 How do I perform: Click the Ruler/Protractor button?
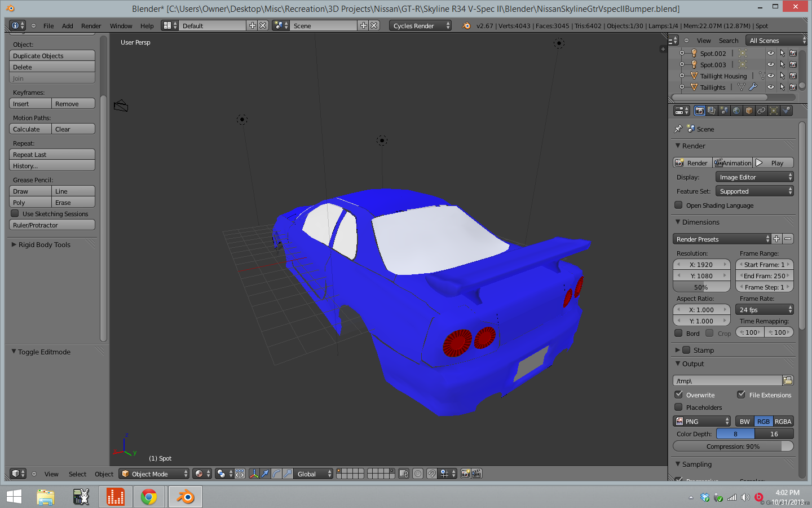pyautogui.click(x=52, y=225)
